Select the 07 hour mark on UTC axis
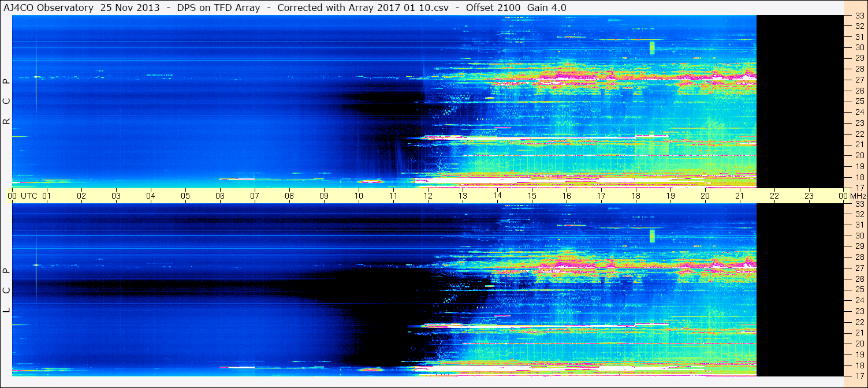This screenshot has width=868, height=388. (x=255, y=196)
